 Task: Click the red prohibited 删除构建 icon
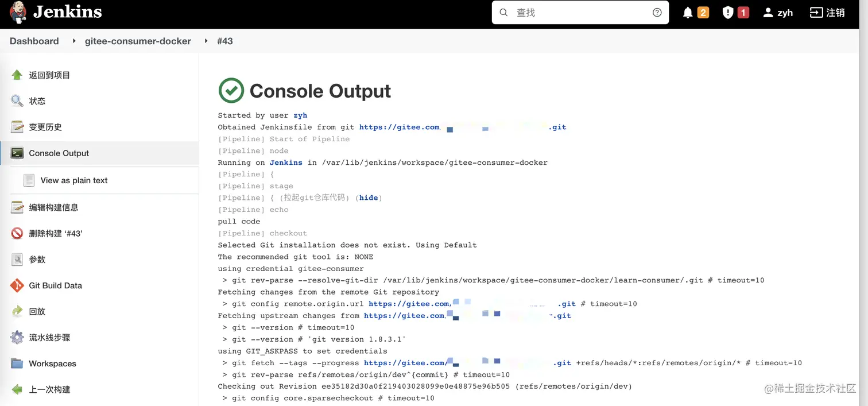pyautogui.click(x=17, y=234)
